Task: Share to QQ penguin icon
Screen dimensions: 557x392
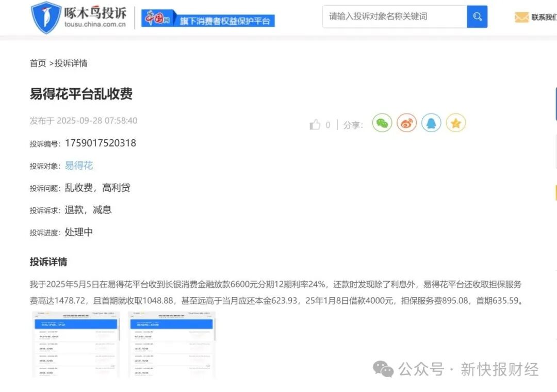Action: [431, 123]
